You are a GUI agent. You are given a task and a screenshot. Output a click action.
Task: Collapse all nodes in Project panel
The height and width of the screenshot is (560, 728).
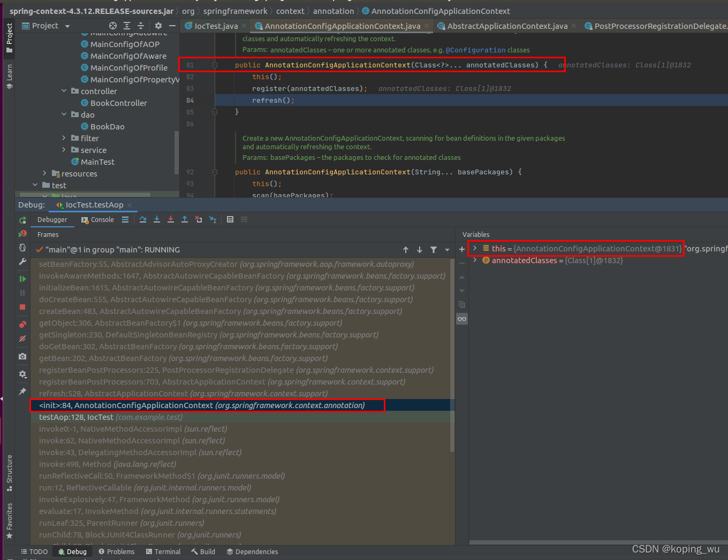[x=141, y=26]
